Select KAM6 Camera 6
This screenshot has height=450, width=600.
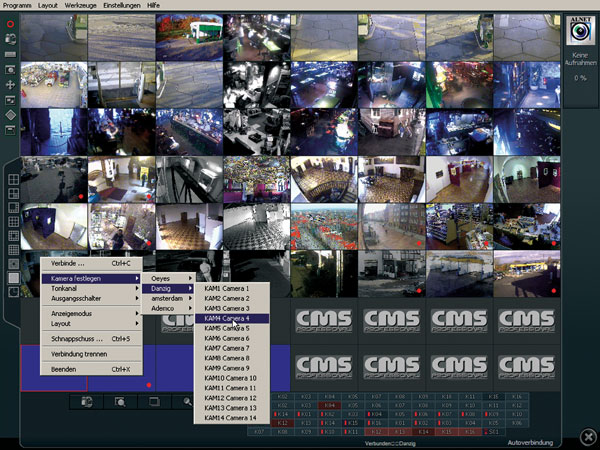tap(232, 338)
